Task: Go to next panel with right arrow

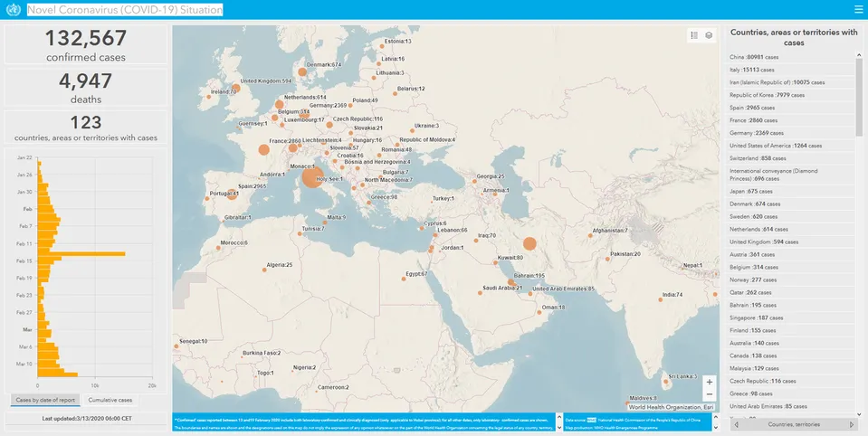Action: pyautogui.click(x=852, y=424)
